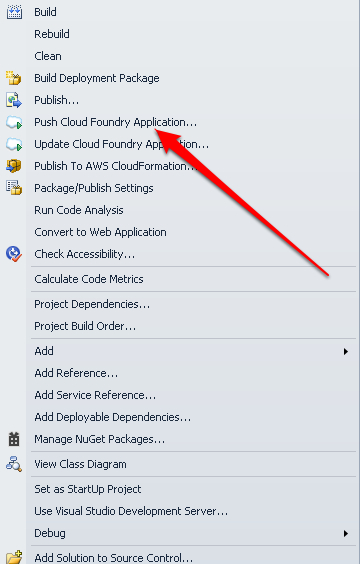Screen dimensions: 360x564
Task: Open Project Build Order...
Action: point(85,326)
